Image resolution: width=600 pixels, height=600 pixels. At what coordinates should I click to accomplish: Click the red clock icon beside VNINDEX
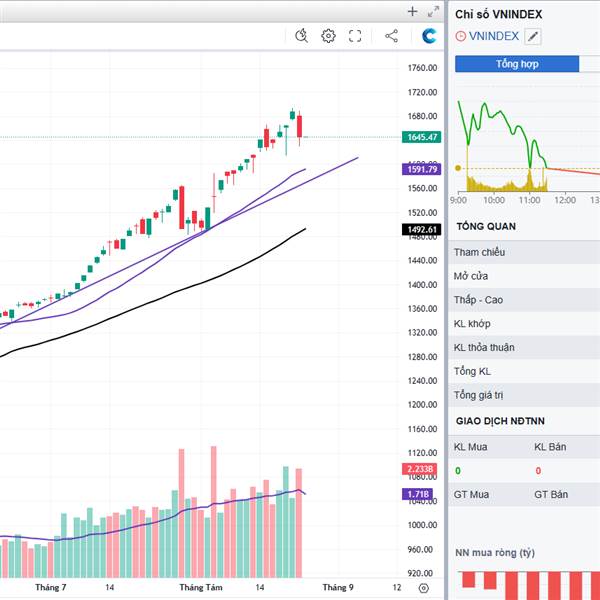460,36
